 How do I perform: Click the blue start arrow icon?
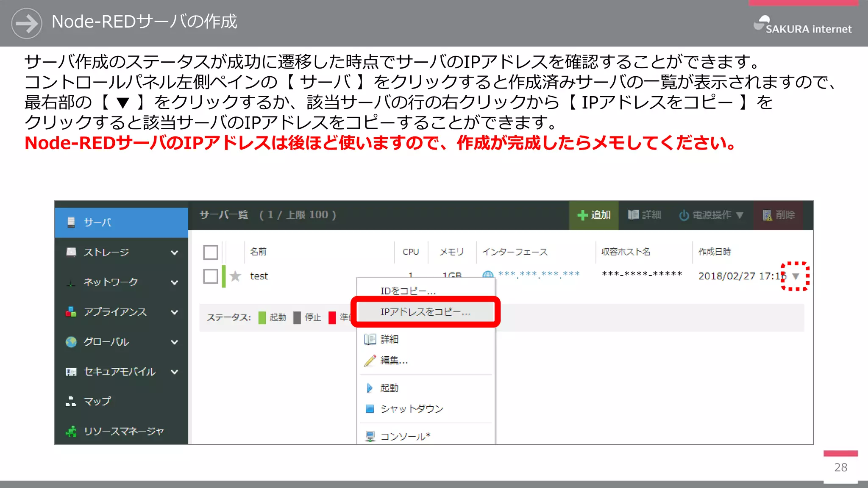click(370, 388)
